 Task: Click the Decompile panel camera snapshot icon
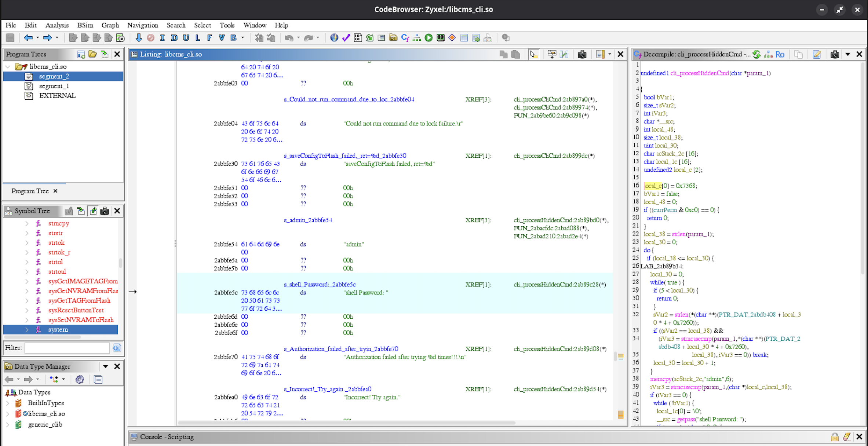pos(835,54)
